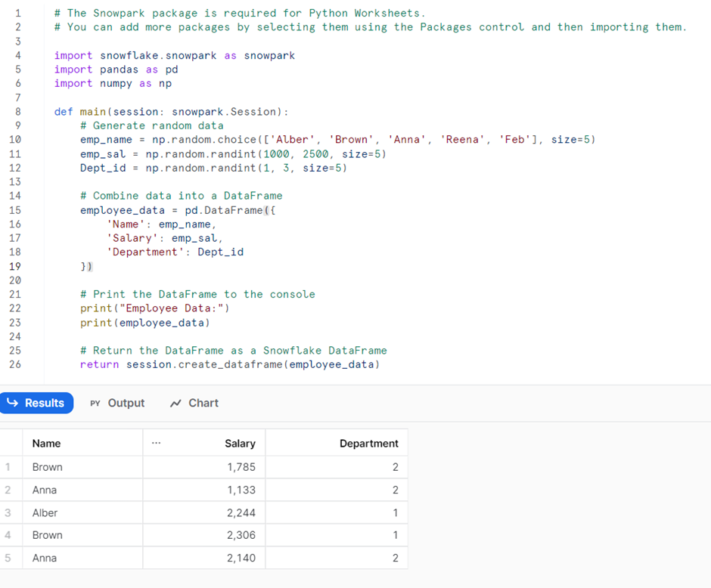The width and height of the screenshot is (711, 588).
Task: Place cursor on the return statement line
Action: coord(229,364)
